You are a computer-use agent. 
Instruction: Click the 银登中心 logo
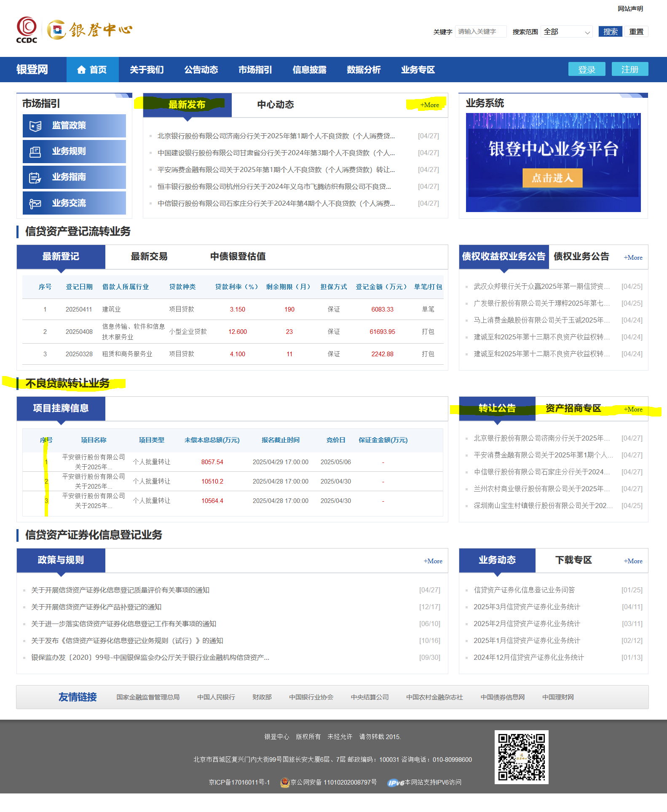[89, 30]
